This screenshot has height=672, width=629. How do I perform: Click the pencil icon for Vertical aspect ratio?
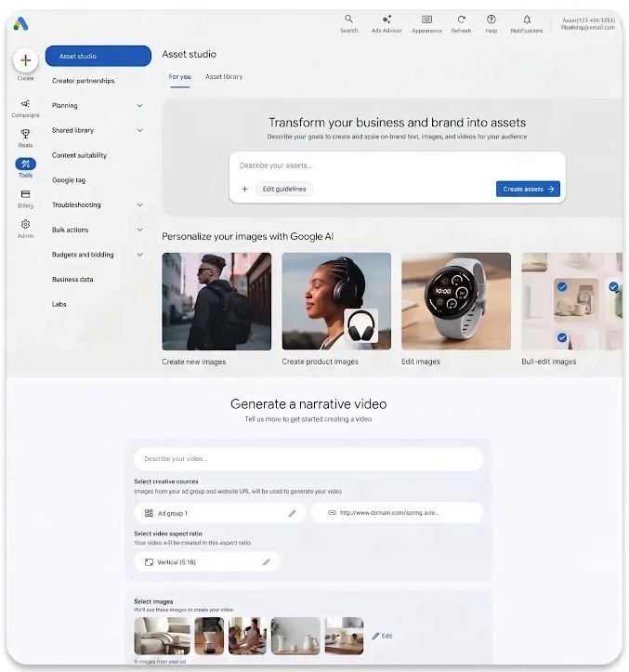tap(266, 561)
